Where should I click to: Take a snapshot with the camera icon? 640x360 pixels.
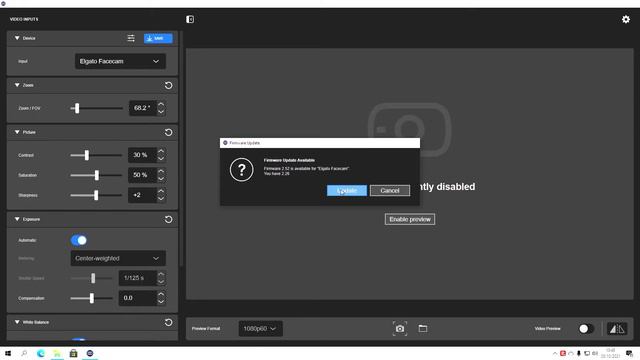(400, 329)
